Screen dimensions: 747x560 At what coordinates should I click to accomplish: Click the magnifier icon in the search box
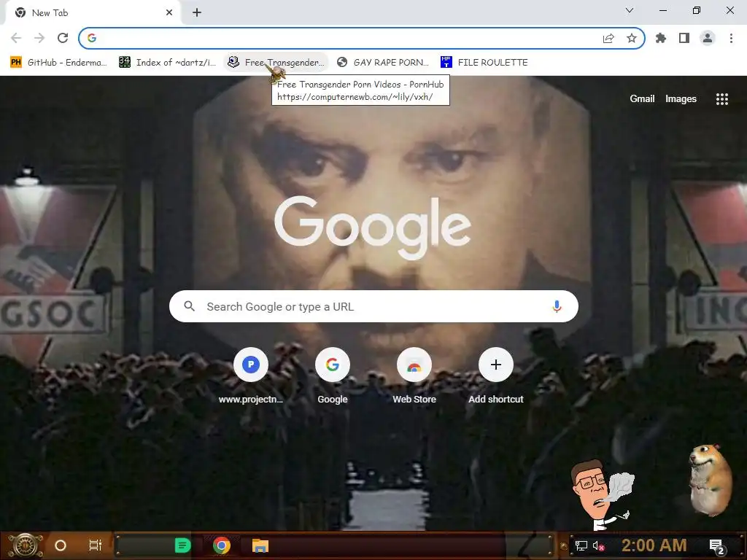(x=189, y=306)
